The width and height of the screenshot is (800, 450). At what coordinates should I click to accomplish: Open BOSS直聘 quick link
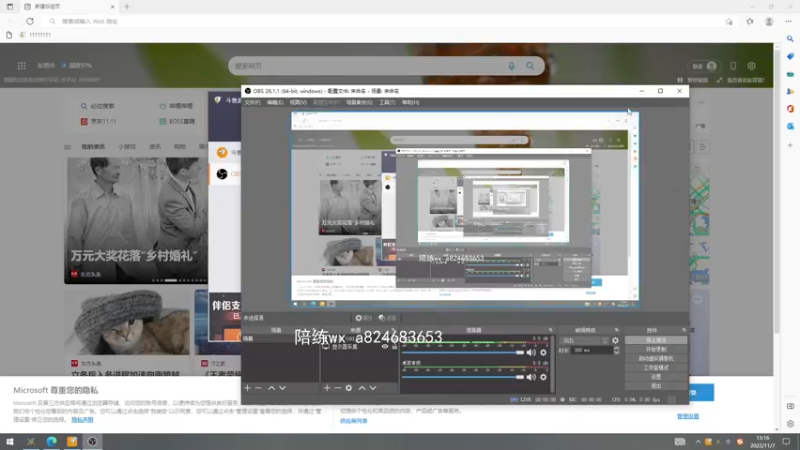coord(177,121)
